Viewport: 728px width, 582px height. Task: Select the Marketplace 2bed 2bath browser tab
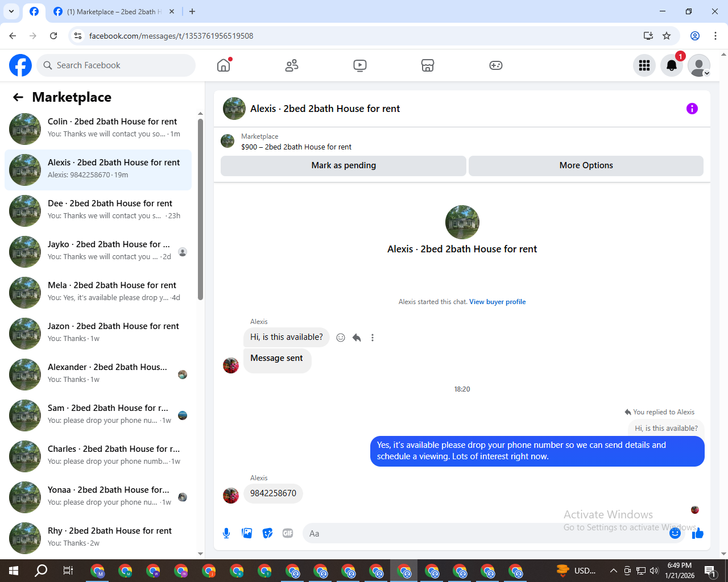(x=114, y=11)
